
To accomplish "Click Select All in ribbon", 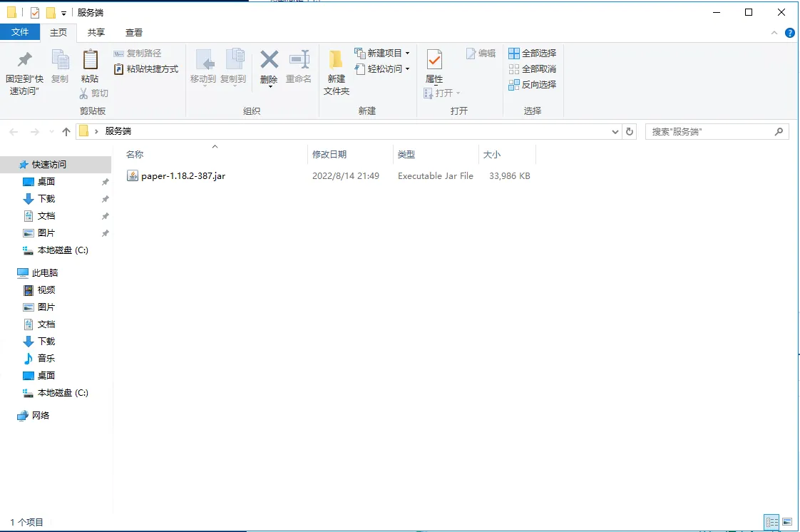I will coord(532,53).
